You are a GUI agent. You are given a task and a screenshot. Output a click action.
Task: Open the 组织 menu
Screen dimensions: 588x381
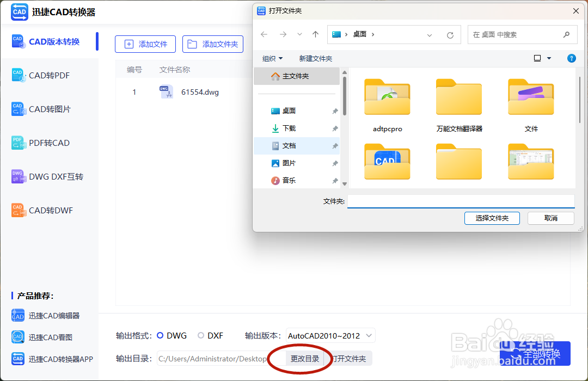272,58
